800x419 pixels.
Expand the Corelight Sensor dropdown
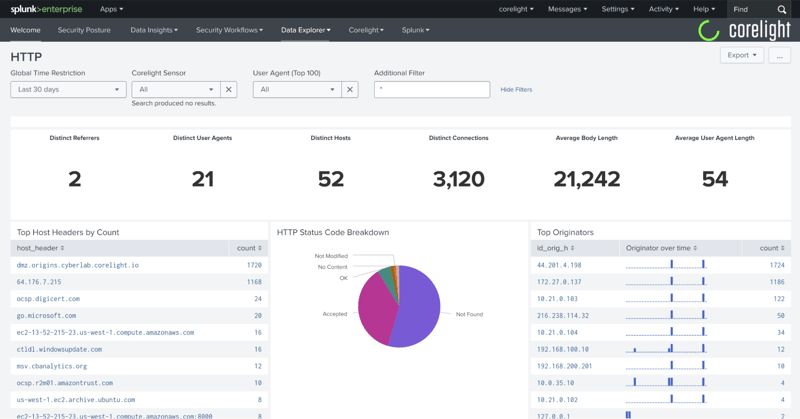click(x=176, y=90)
